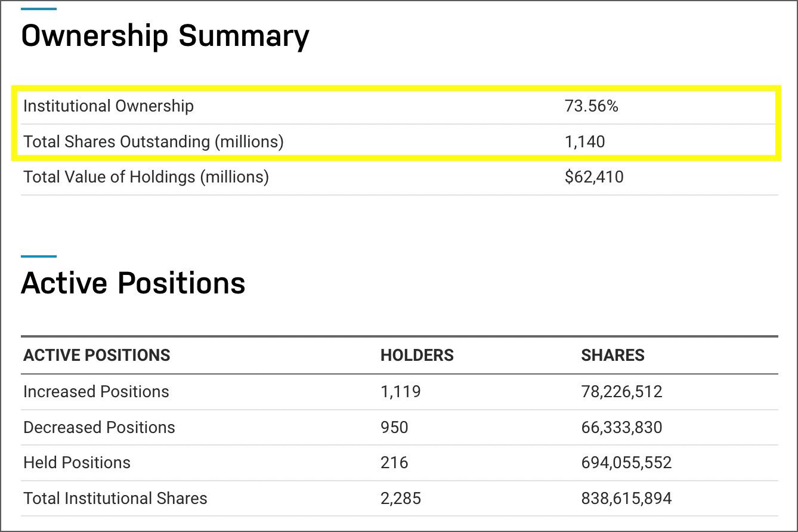Click the 78,226,512 shares figure
The image size is (798, 532).
point(621,392)
